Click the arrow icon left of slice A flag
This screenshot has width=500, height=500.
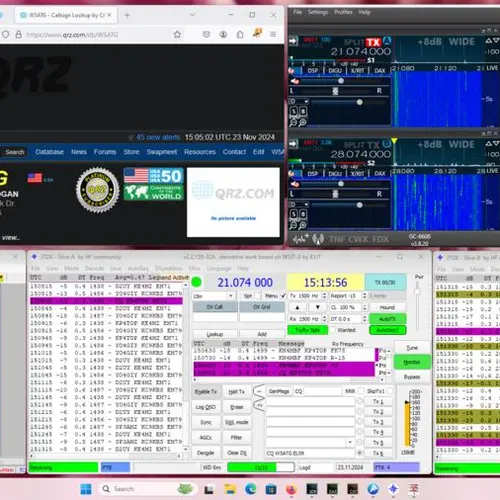click(x=293, y=41)
